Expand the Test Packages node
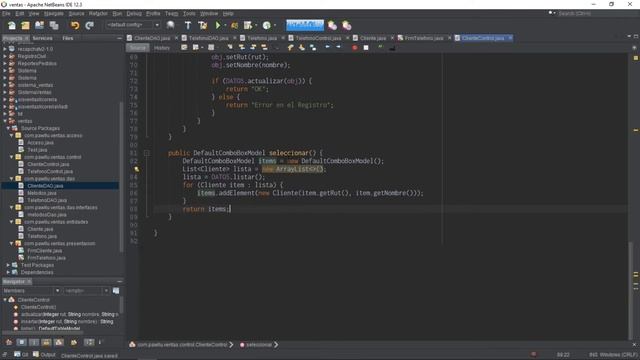This screenshot has width=640, height=360. coord(8,265)
